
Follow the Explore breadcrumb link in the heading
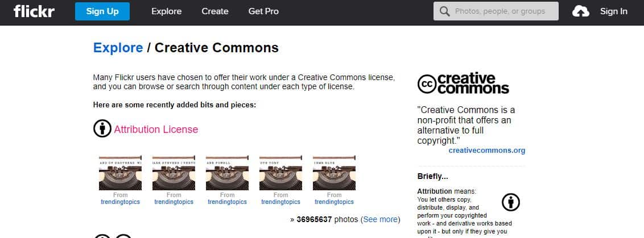[118, 48]
